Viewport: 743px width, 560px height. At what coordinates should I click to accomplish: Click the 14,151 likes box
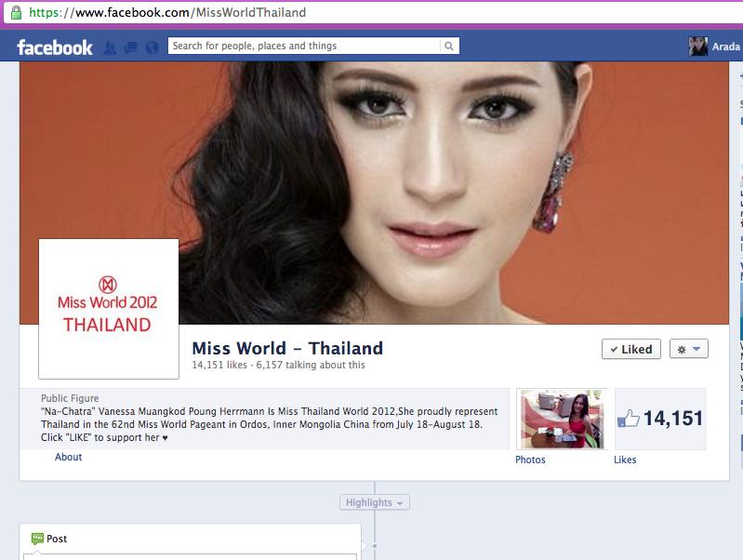(660, 419)
